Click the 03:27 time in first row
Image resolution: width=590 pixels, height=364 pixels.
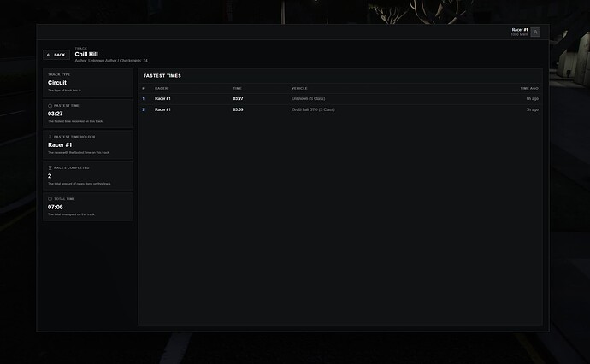point(238,98)
